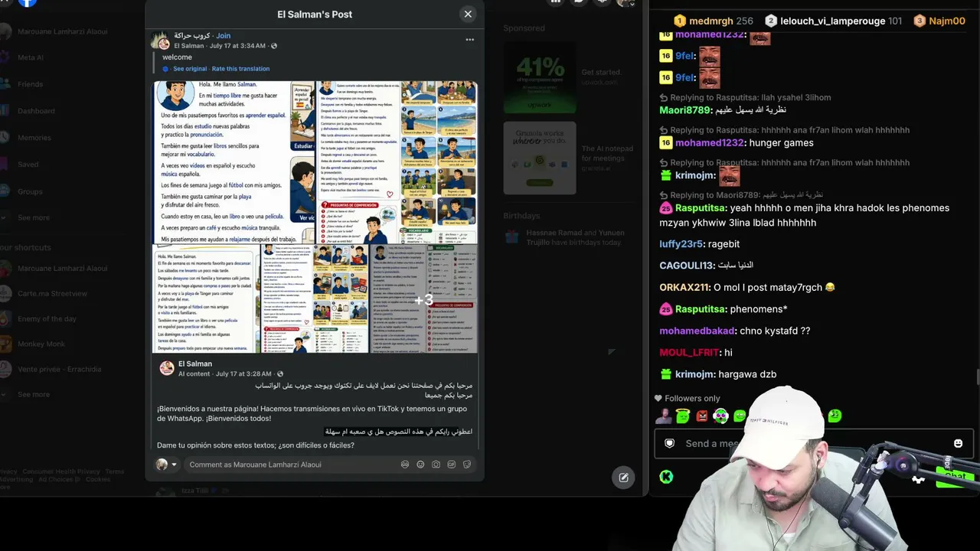
Task: Open El Salman's profile from the shared post
Action: (195, 364)
